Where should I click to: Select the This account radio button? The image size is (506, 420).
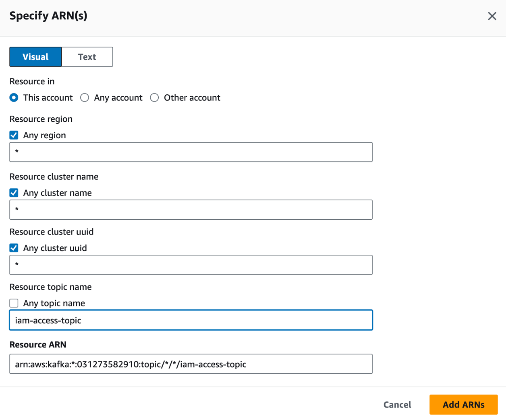[14, 98]
